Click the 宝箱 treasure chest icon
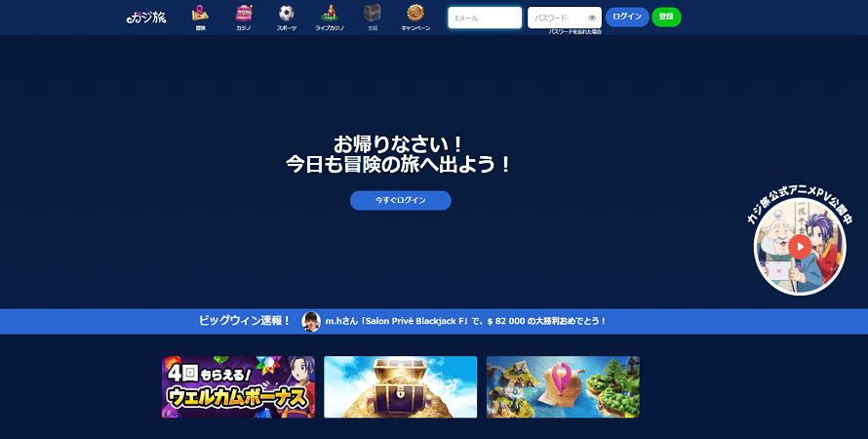 373,15
